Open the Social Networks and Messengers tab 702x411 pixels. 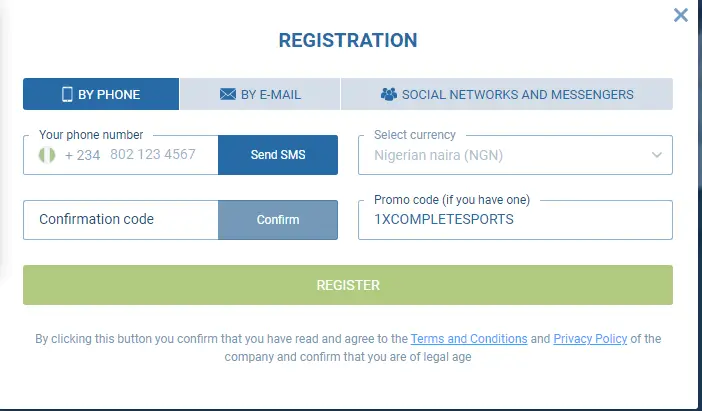pyautogui.click(x=517, y=95)
